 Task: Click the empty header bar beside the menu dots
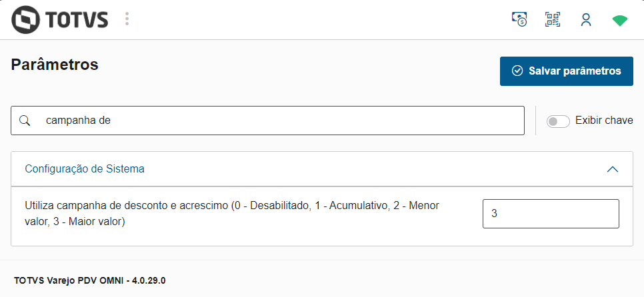click(313, 19)
